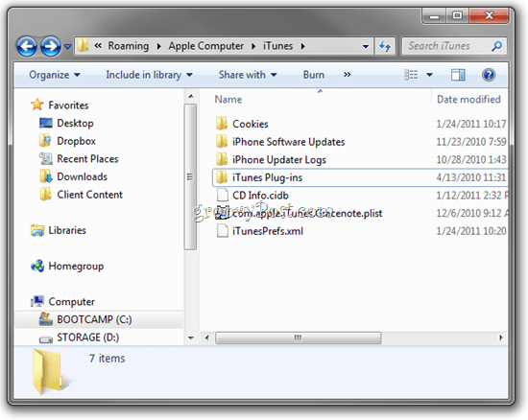528x420 pixels.
Task: Open the view options dropdown arrow
Action: 430,75
